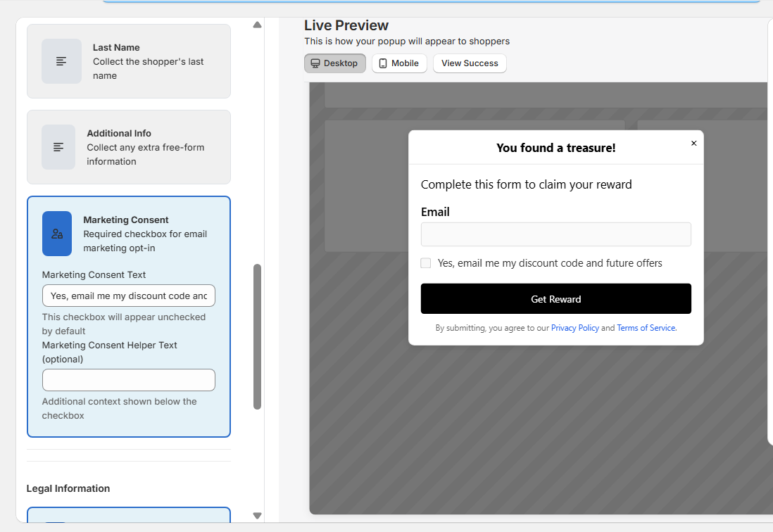This screenshot has height=532, width=773.
Task: Select the Additional Info field card
Action: tap(128, 147)
